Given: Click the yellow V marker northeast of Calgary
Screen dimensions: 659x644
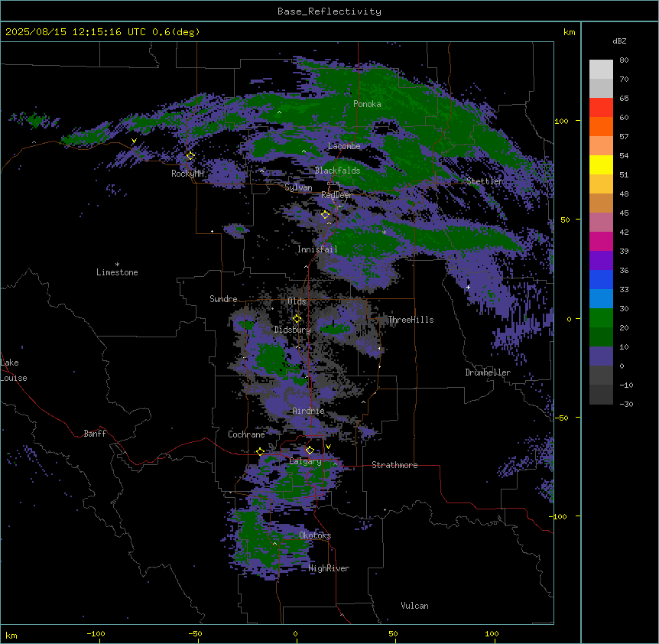Looking at the screenshot, I should tap(328, 447).
